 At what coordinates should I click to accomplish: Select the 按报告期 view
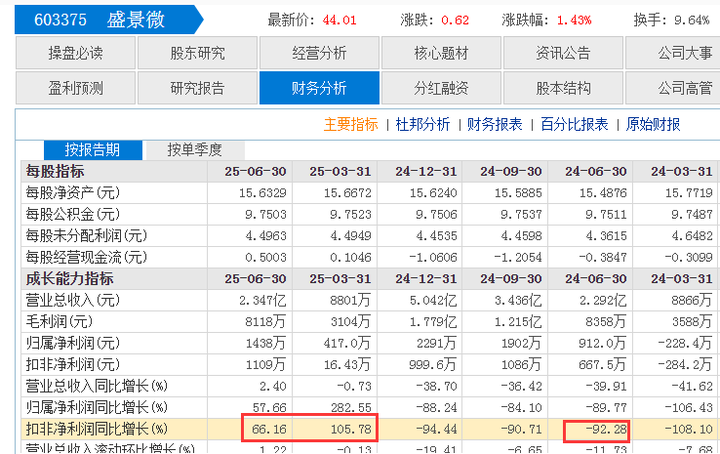click(x=93, y=150)
